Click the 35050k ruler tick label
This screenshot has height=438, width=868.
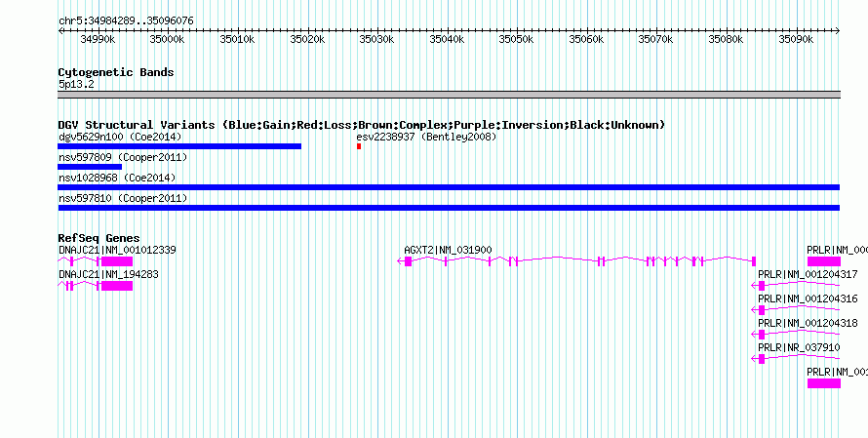pyautogui.click(x=516, y=39)
